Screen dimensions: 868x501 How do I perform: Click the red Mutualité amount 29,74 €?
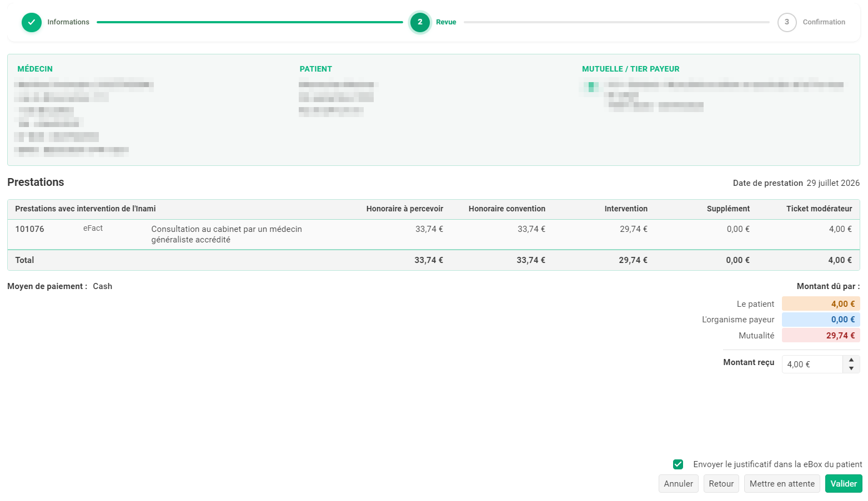821,336
